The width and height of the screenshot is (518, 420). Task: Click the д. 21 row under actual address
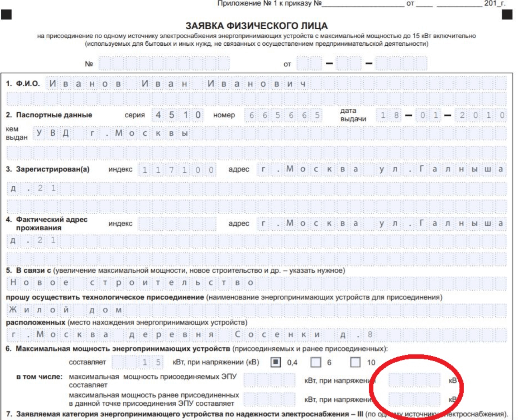point(257,240)
